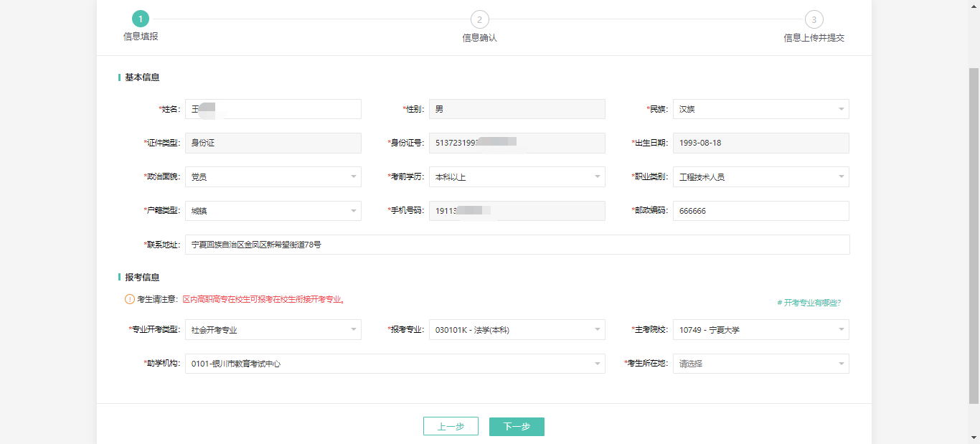
Task: Open the 报考专业 dropdown
Action: (x=517, y=330)
